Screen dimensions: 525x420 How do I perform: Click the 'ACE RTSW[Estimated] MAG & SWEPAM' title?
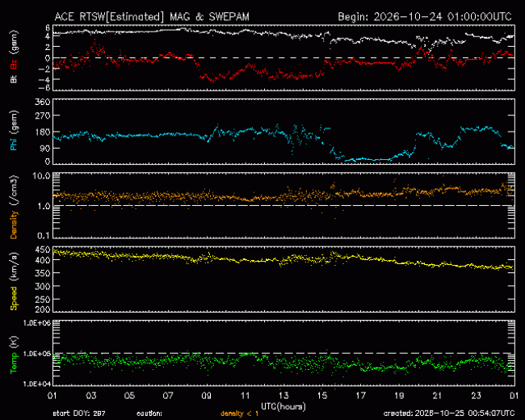(x=152, y=17)
